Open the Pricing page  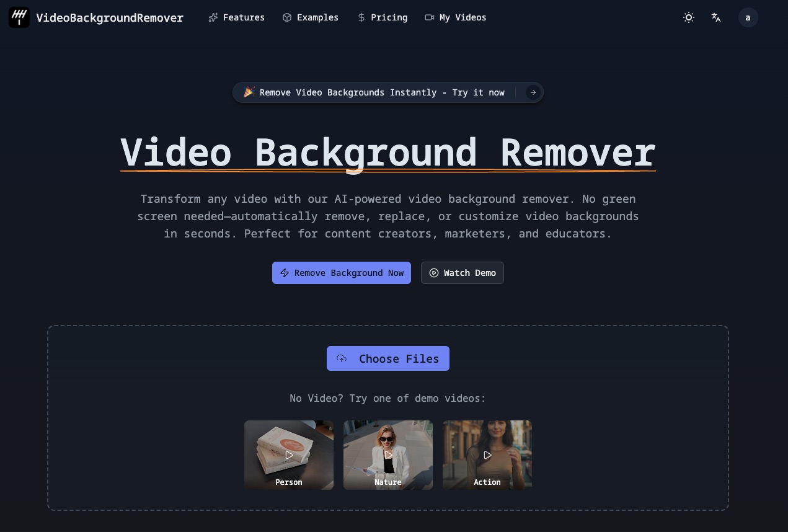pos(383,17)
